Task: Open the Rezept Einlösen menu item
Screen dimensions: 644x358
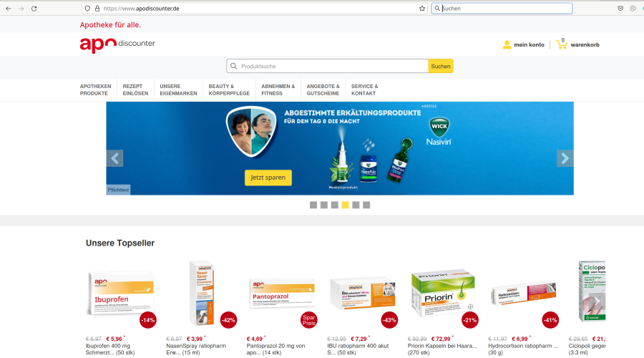Action: click(x=135, y=89)
